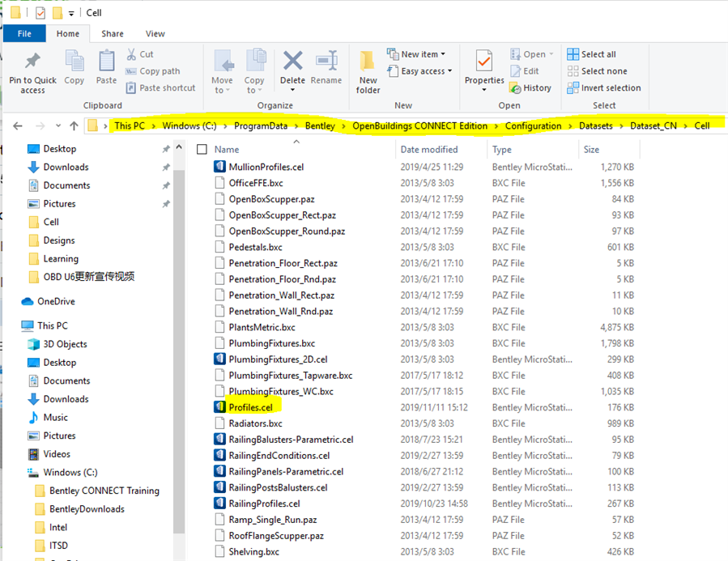Screen dimensions: 728x561
Task: Click Dataset_CN in the address path
Action: click(653, 125)
